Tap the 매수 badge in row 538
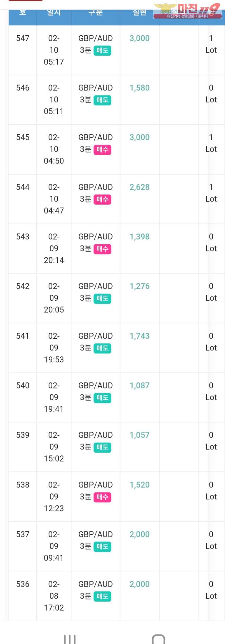225x644 pixels. click(102, 497)
